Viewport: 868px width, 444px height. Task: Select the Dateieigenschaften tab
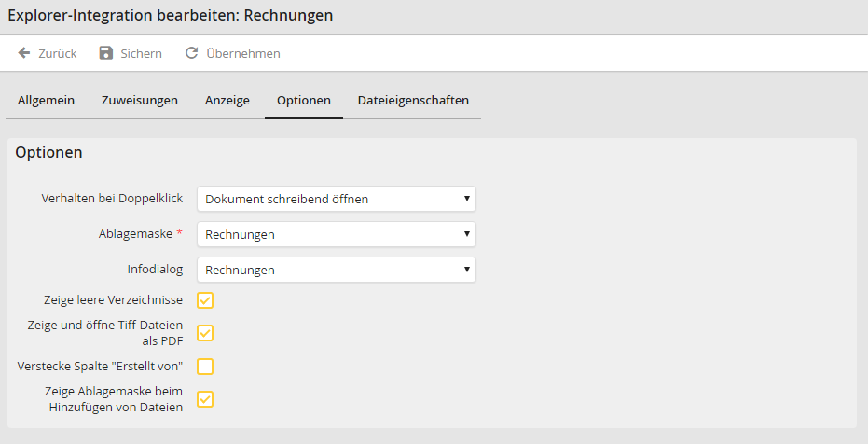point(413,100)
